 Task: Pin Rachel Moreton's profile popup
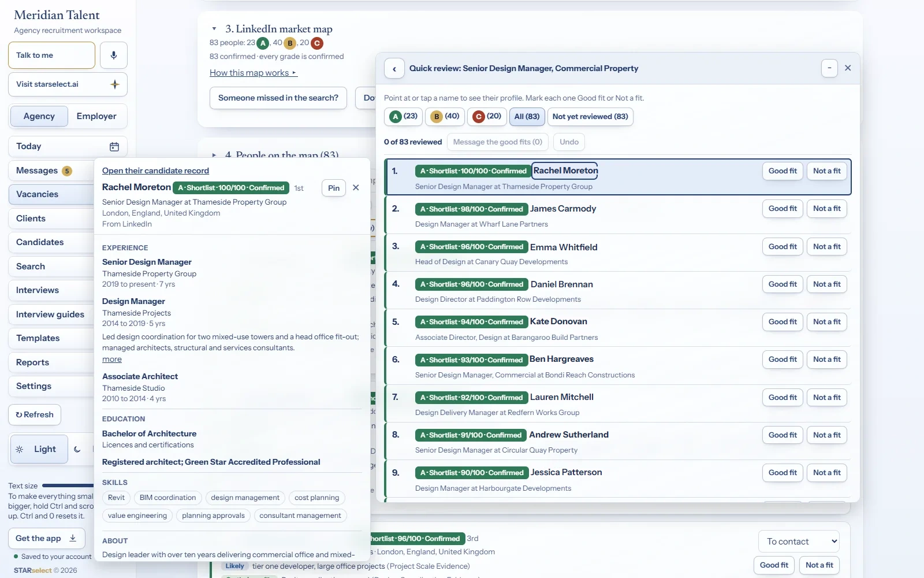tap(334, 188)
